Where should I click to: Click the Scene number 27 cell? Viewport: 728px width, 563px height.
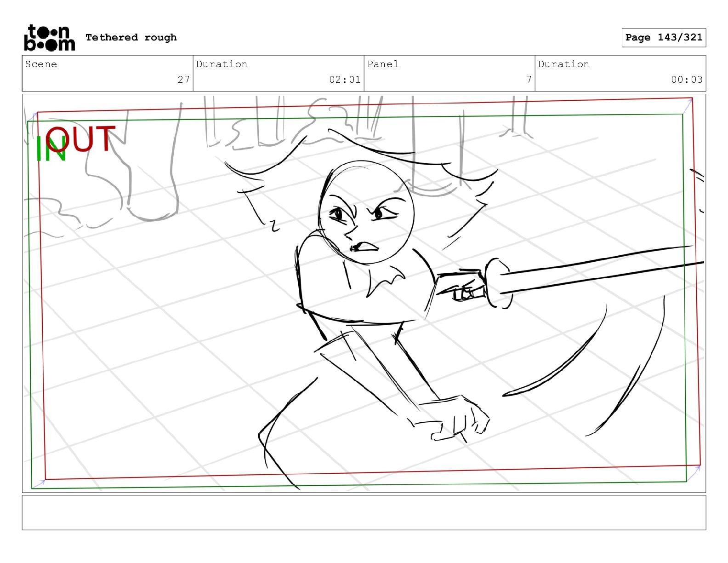(x=108, y=73)
